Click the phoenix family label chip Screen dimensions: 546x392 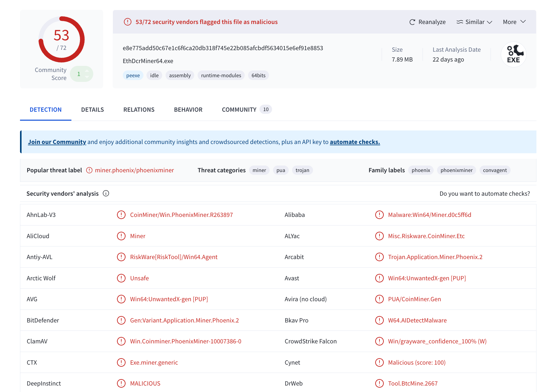[x=421, y=170]
